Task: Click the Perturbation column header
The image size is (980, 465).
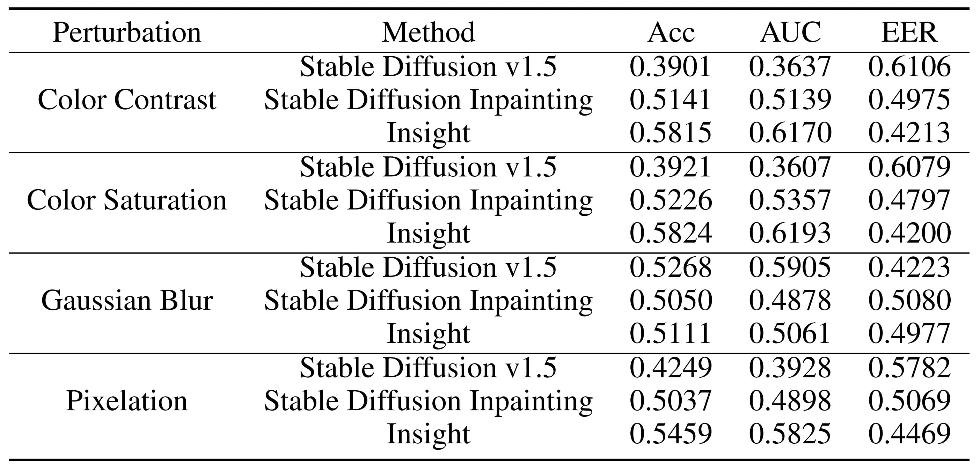Action: [127, 33]
